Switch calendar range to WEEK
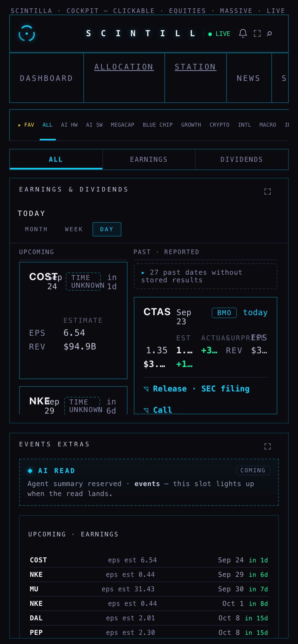 pyautogui.click(x=74, y=229)
